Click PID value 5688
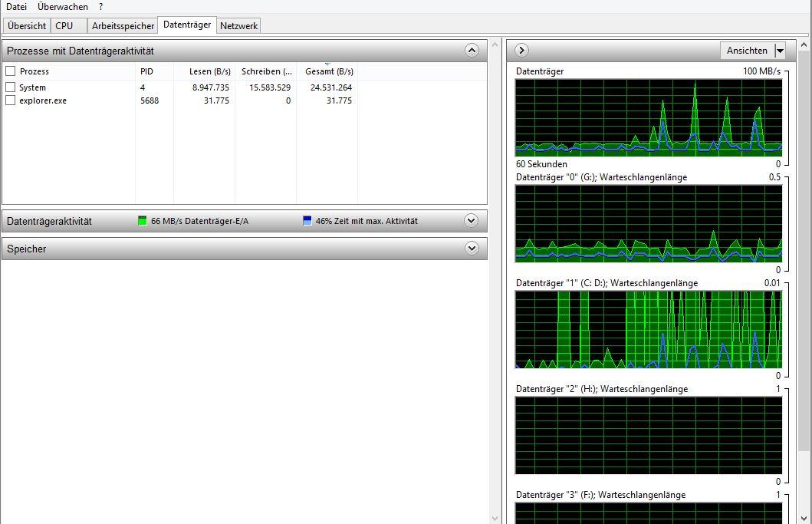812x524 pixels. point(150,101)
